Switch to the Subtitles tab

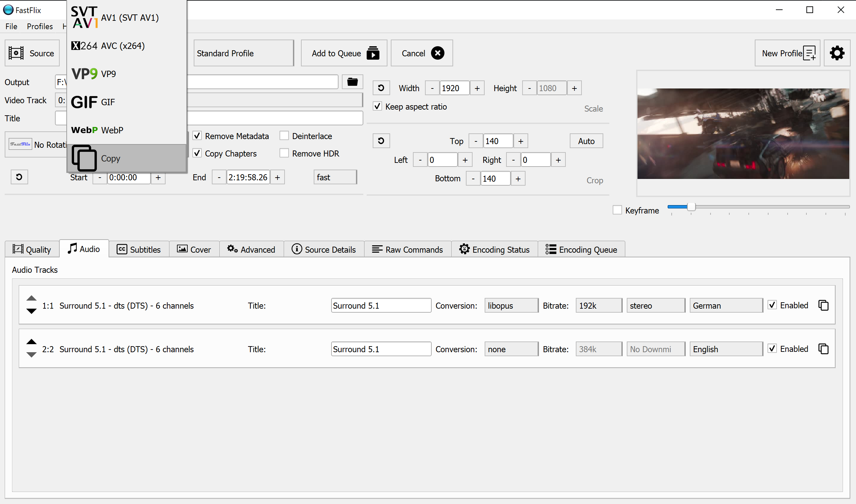click(x=139, y=250)
